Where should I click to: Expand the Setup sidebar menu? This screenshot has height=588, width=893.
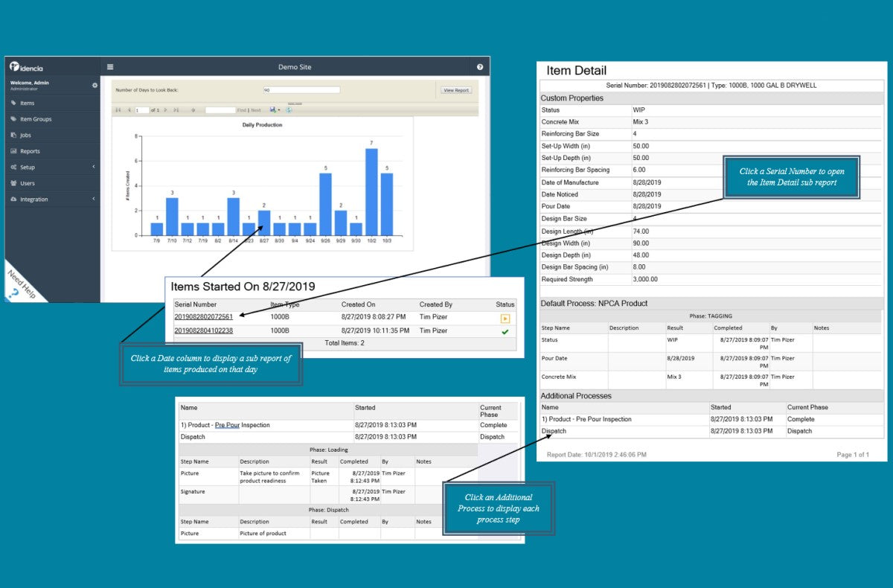tap(52, 167)
